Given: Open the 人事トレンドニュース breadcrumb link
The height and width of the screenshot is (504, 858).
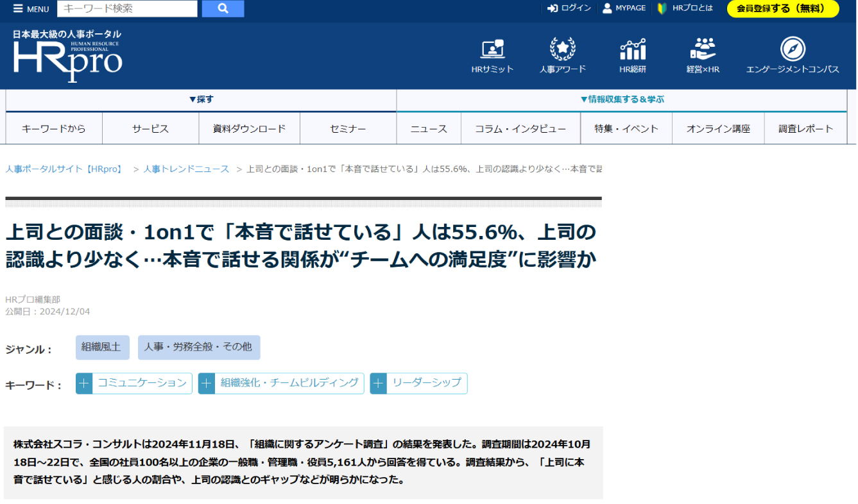Looking at the screenshot, I should point(186,169).
